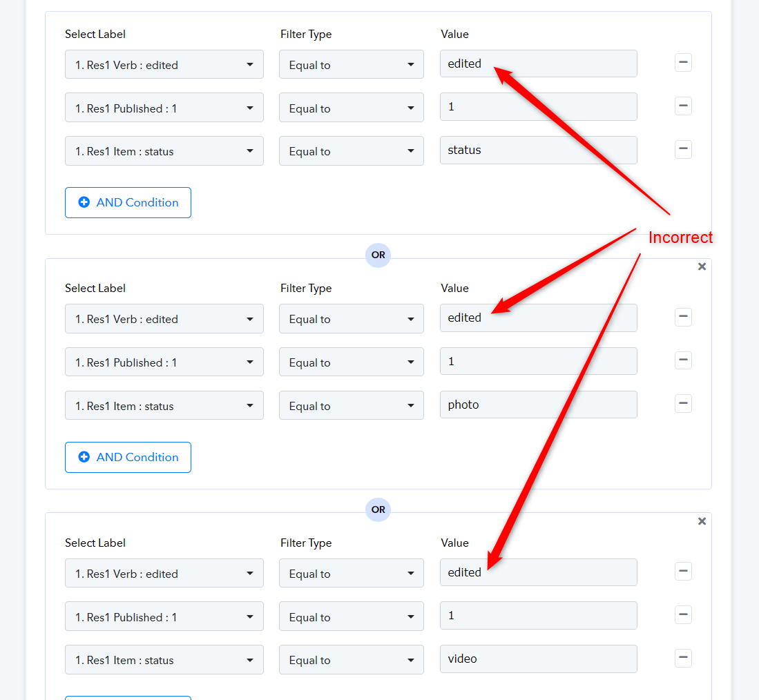Click the OR badge between first two groups
The height and width of the screenshot is (700, 759).
[378, 255]
